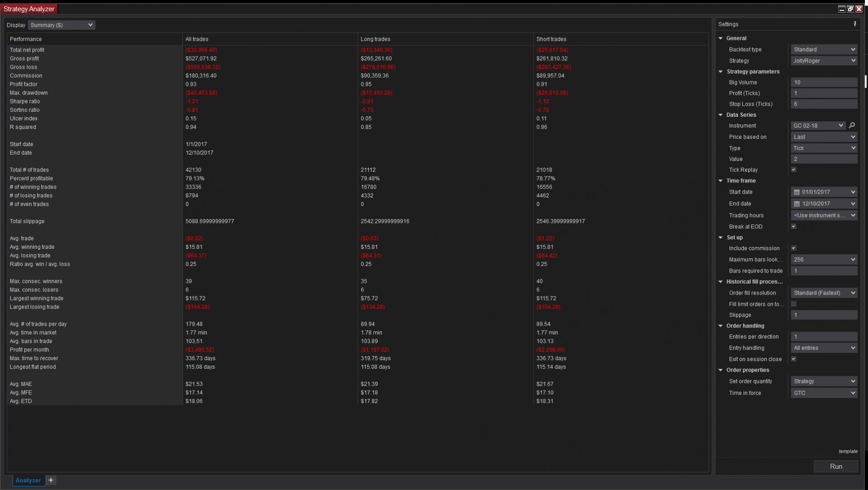Add a new tab with the plus icon
The image size is (868, 490).
tap(51, 480)
